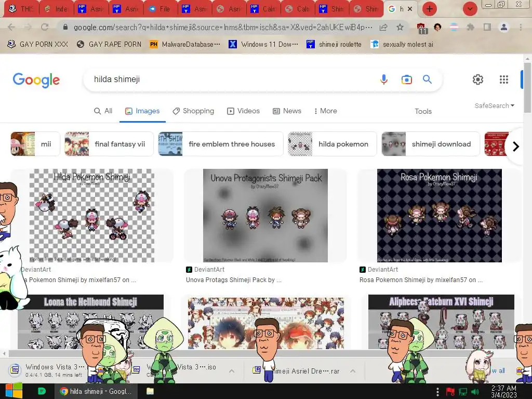Open new tab with plus button
The width and height of the screenshot is (532, 399).
430,9
